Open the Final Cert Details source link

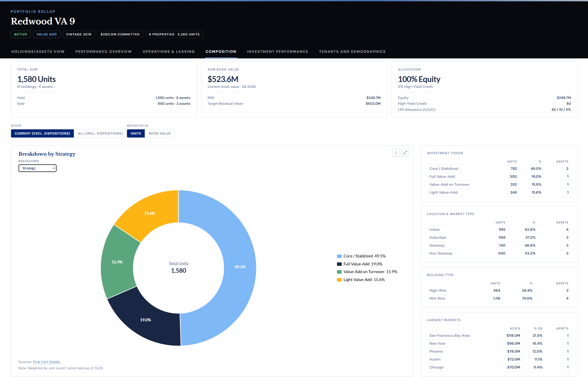(46, 362)
